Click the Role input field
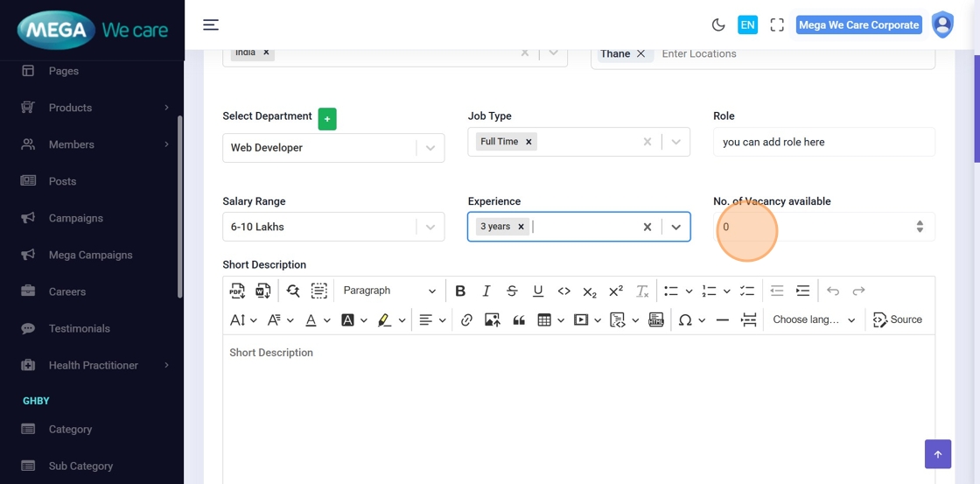The width and height of the screenshot is (980, 484). click(823, 142)
